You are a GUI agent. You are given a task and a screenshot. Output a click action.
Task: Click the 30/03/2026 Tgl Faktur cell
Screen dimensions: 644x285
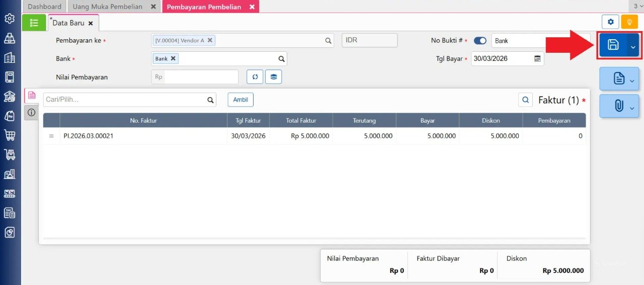tap(248, 136)
